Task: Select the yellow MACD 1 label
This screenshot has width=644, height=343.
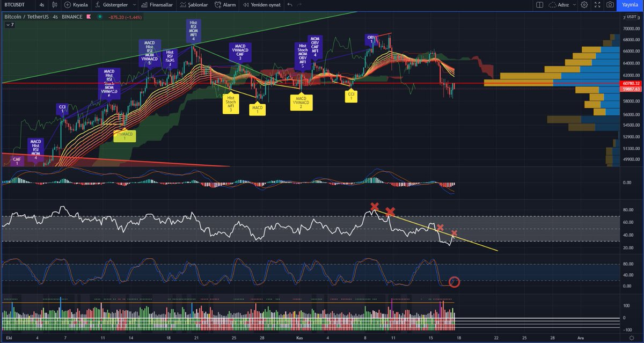Action: point(258,109)
